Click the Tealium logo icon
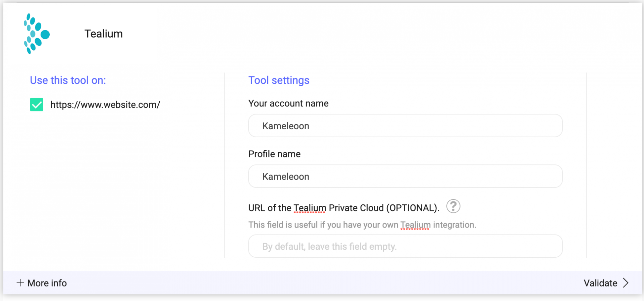644x301 pixels. pyautogui.click(x=37, y=34)
